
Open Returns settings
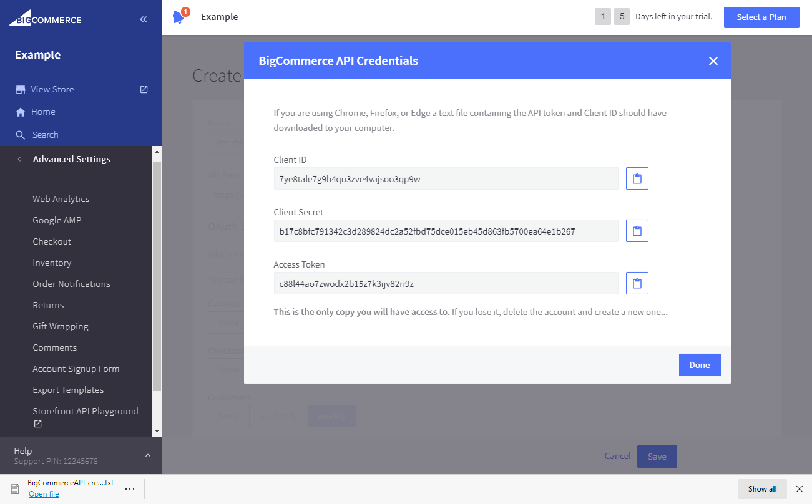(x=48, y=305)
